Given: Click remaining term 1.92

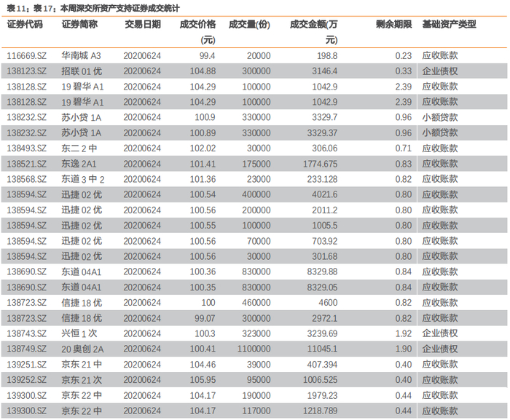Looking at the screenshot, I should [404, 333].
